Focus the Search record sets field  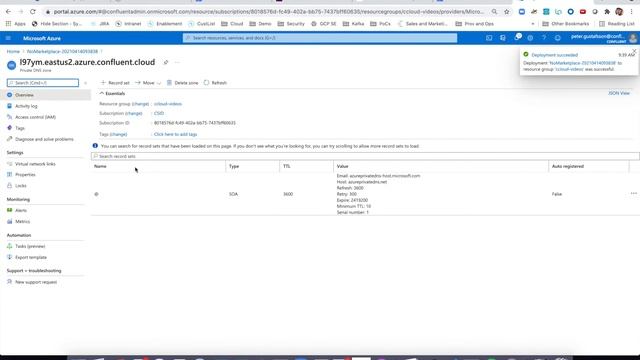tap(365, 156)
